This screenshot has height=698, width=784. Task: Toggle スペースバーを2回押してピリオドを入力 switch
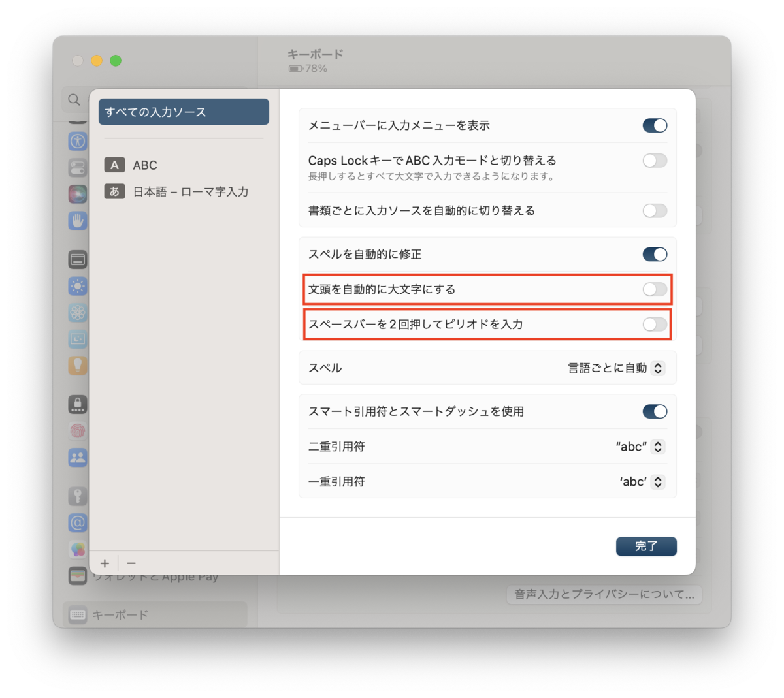click(655, 325)
